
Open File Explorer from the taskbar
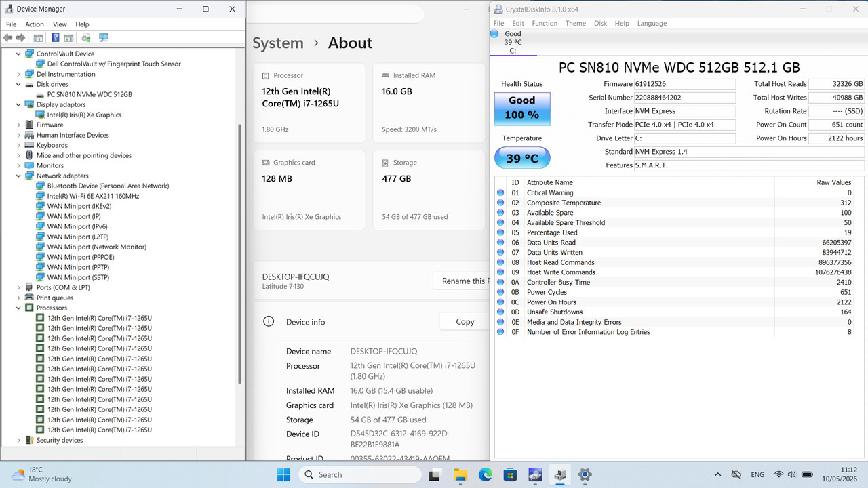point(461,474)
